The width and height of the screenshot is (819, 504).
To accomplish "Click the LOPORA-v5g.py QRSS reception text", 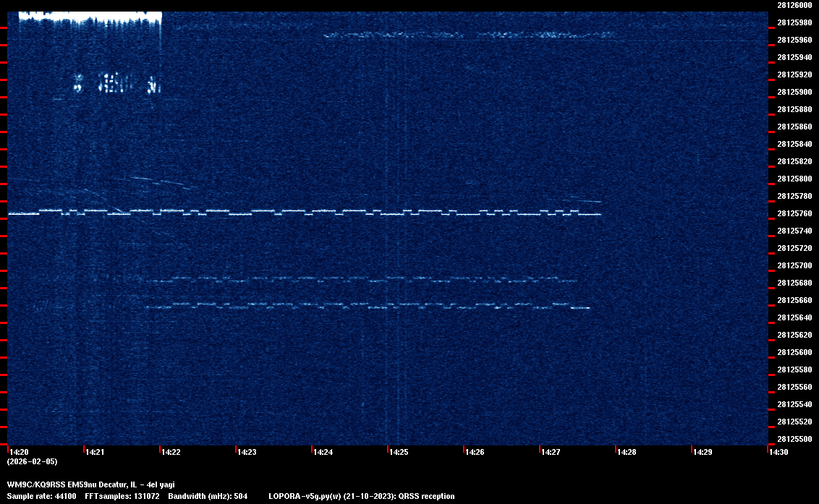I will (x=361, y=496).
